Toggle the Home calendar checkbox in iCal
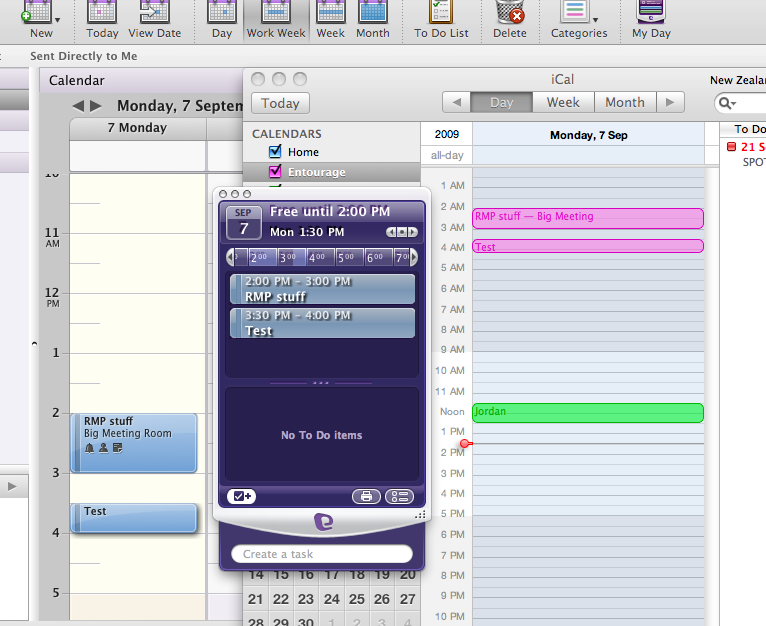This screenshot has width=766, height=626. pyautogui.click(x=275, y=151)
